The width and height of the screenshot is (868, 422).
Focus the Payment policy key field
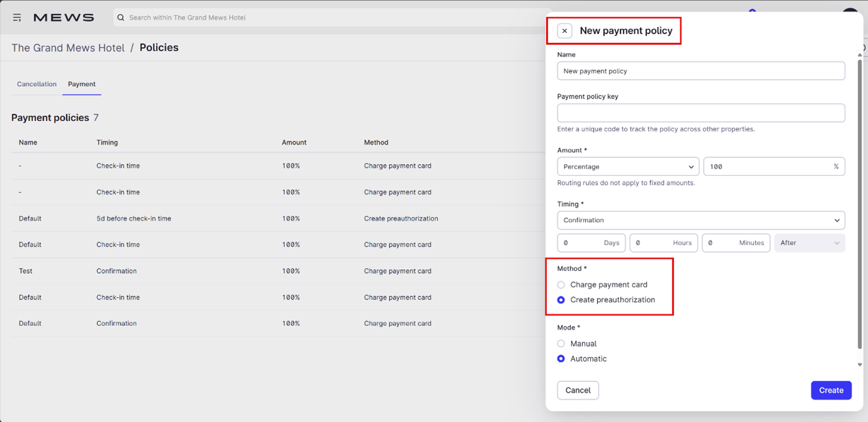point(701,113)
